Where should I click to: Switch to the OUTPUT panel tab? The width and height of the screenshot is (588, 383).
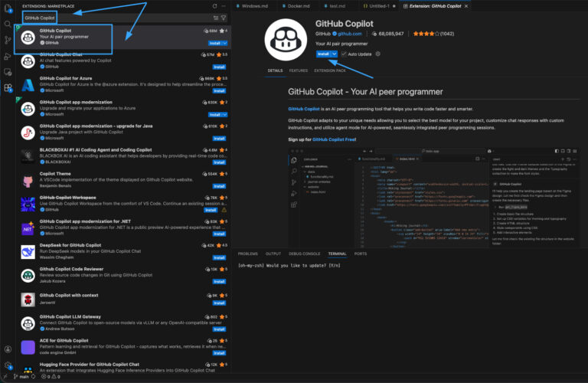pos(273,254)
